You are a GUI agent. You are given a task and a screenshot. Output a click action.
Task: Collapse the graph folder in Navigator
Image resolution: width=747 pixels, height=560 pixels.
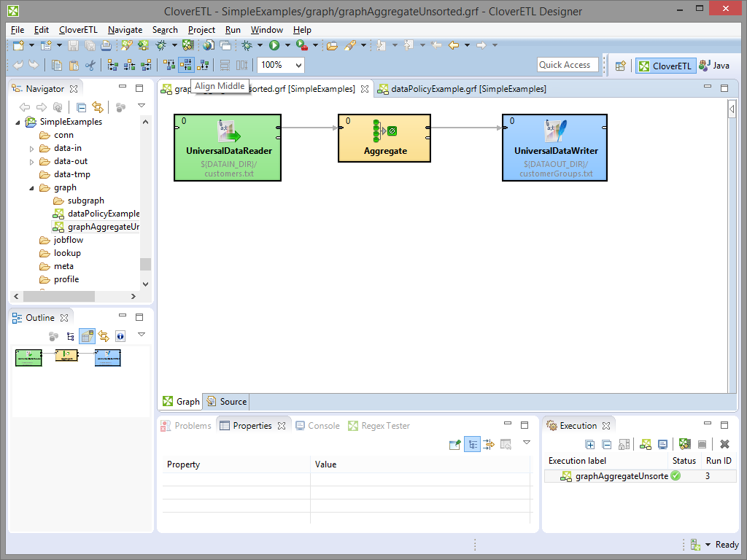(x=31, y=187)
